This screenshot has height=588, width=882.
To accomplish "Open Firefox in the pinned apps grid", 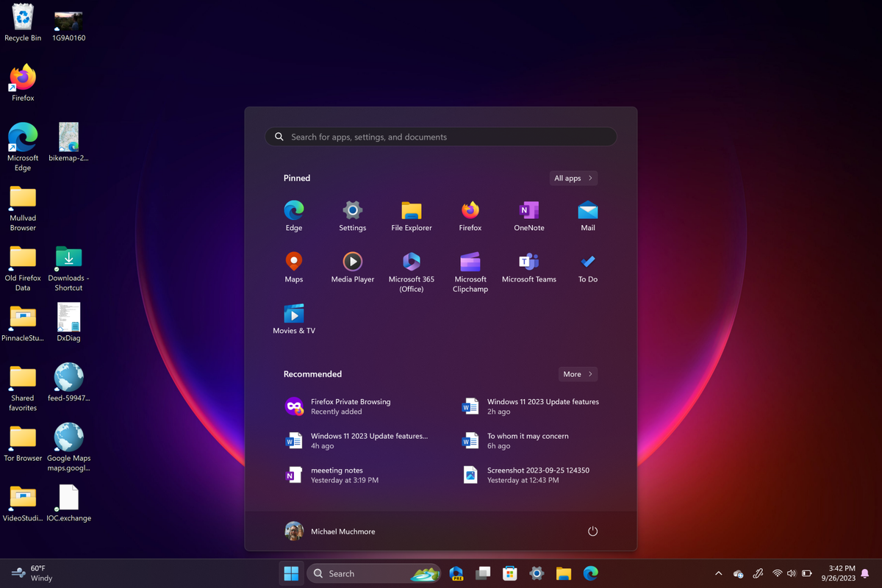I will click(470, 216).
